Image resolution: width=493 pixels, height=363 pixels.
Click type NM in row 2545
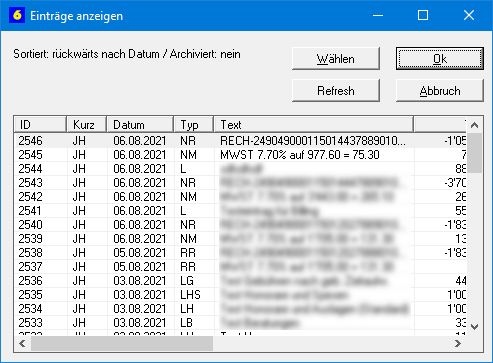[188, 155]
